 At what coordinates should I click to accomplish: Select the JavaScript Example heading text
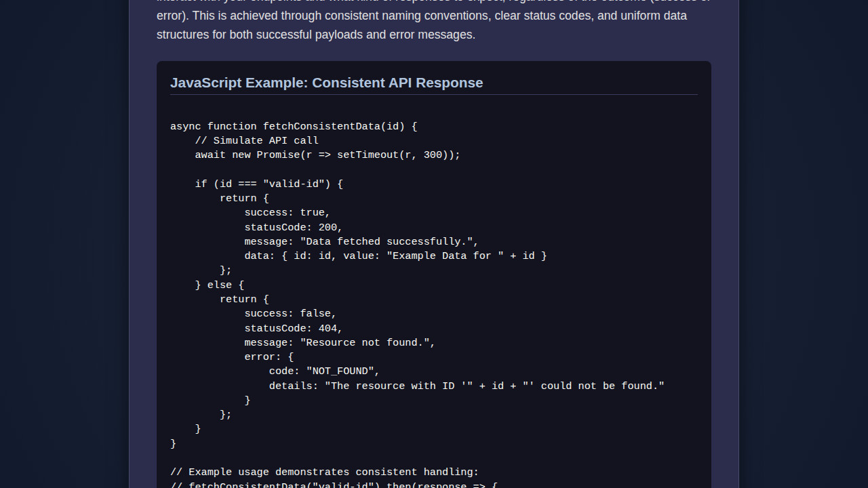pyautogui.click(x=326, y=83)
